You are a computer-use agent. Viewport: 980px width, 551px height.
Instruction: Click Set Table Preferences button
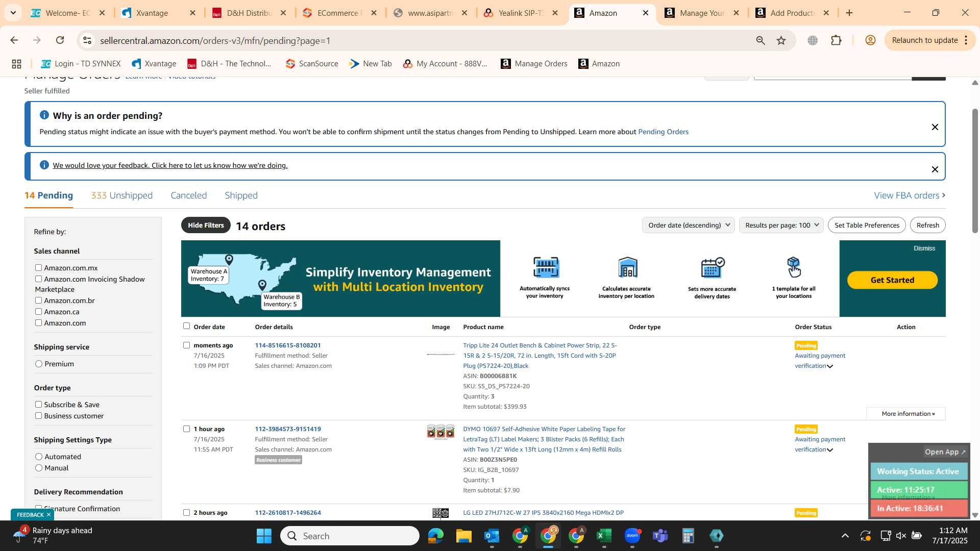point(867,225)
